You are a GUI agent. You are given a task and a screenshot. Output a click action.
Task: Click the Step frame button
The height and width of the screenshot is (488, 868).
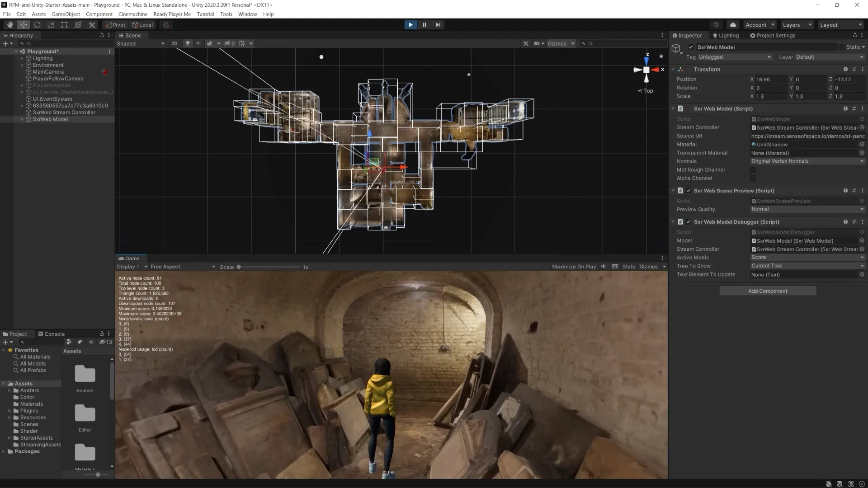438,25
